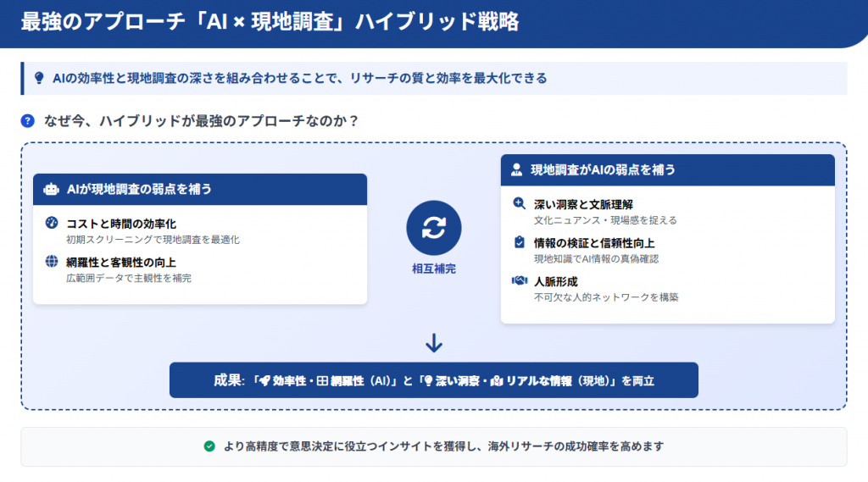Click the gauge icon beside コストと時間の効率化
Screen dimensions: 868x482
(x=52, y=223)
